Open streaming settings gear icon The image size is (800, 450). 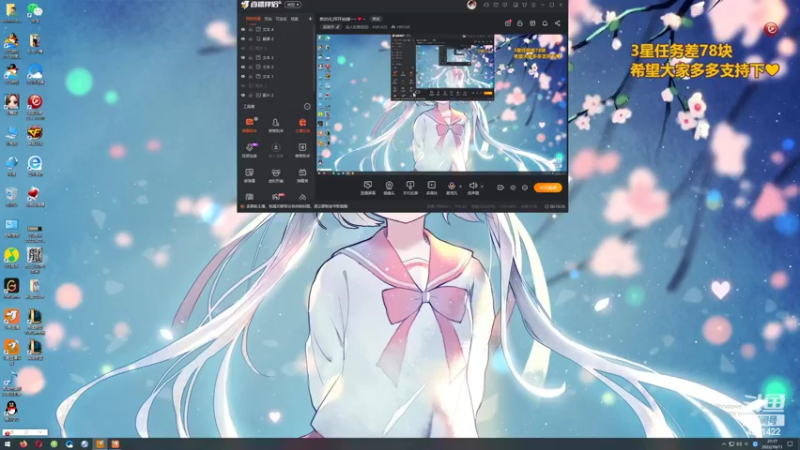(x=525, y=188)
